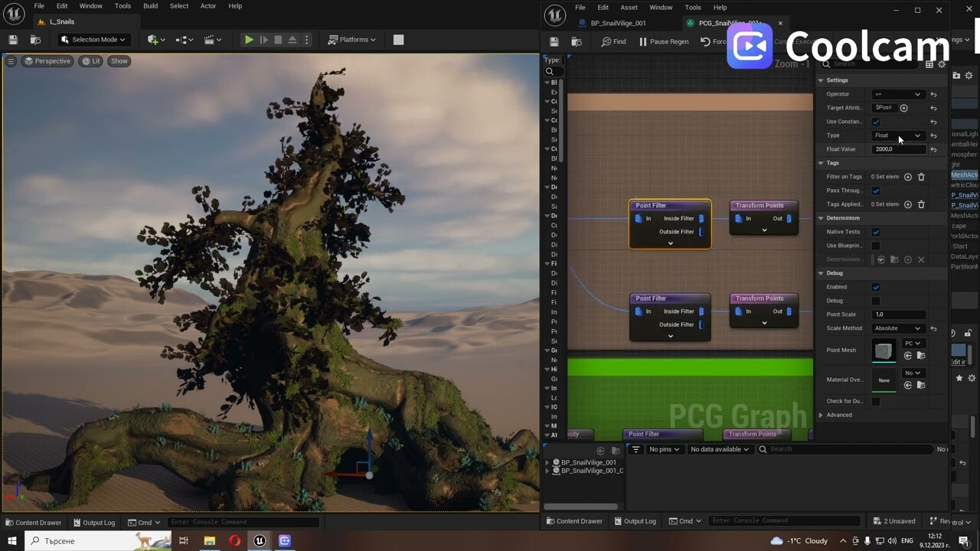Click the Point Mesh cube thumbnail
This screenshot has width=980, height=551.
884,350
